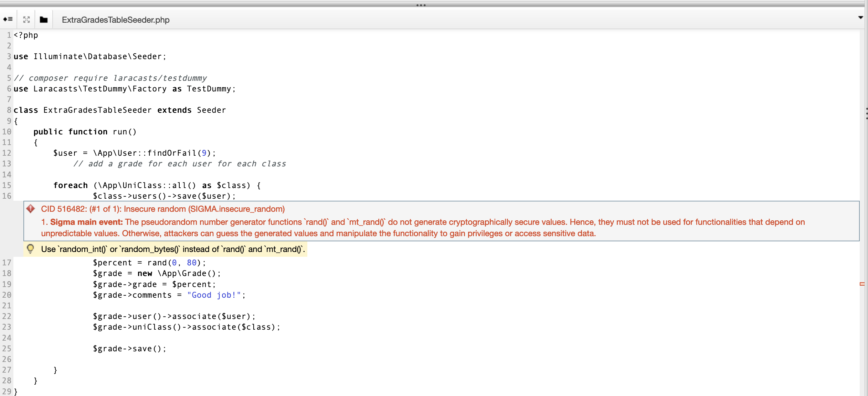Open the folder icon in toolbar

43,20
